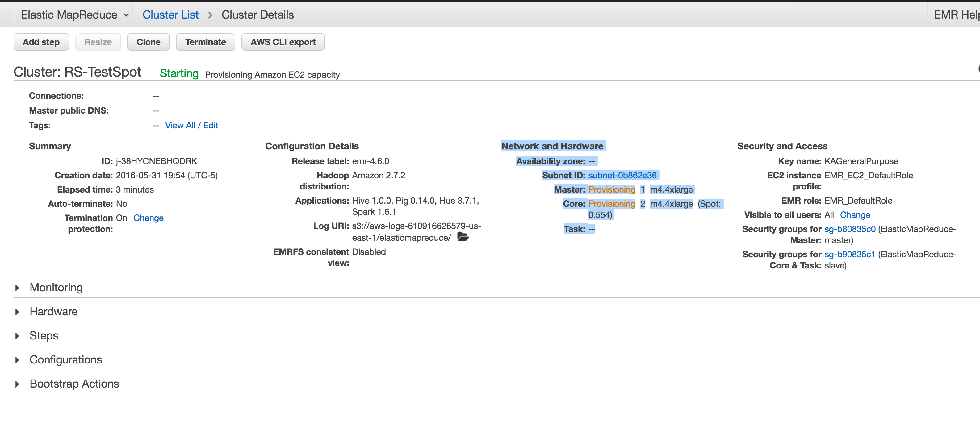
Task: Select release label emr-4.6.0
Action: (x=371, y=161)
